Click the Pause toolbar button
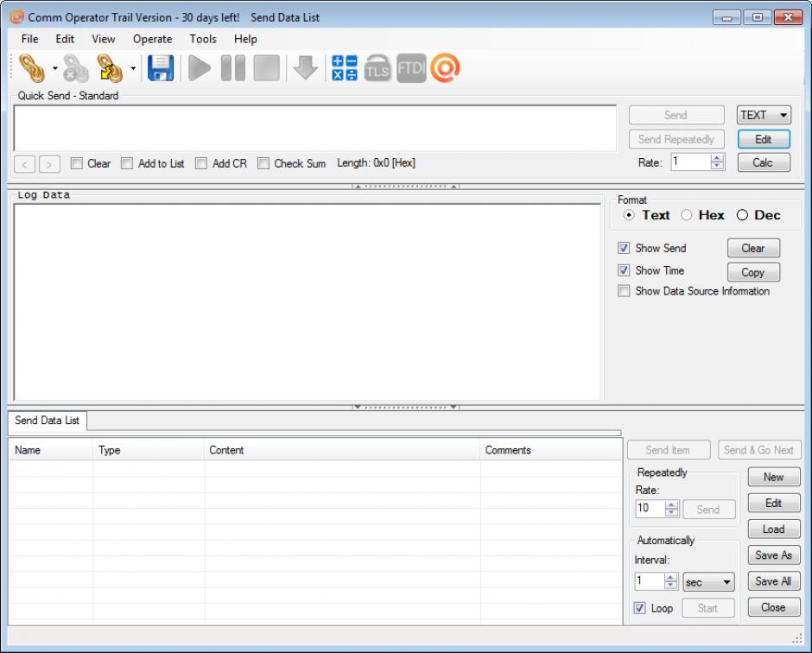The height and width of the screenshot is (653, 812). click(233, 68)
